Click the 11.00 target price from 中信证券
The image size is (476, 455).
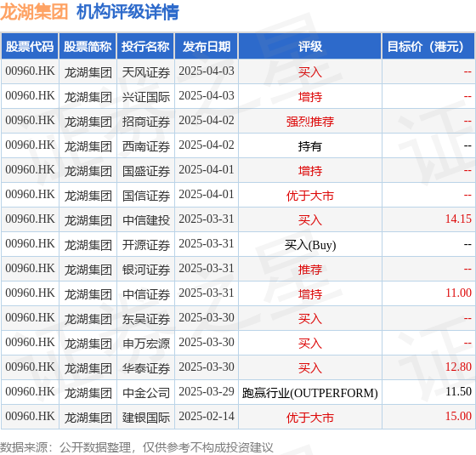(x=458, y=293)
